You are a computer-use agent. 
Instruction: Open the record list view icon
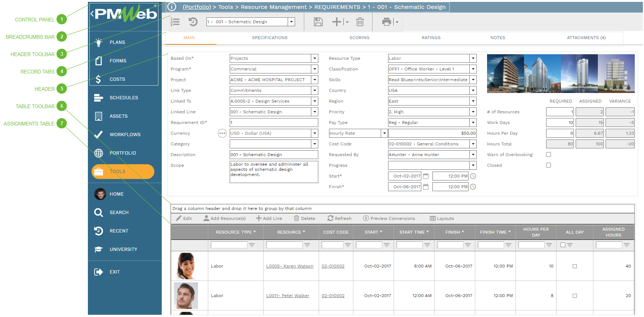(175, 22)
